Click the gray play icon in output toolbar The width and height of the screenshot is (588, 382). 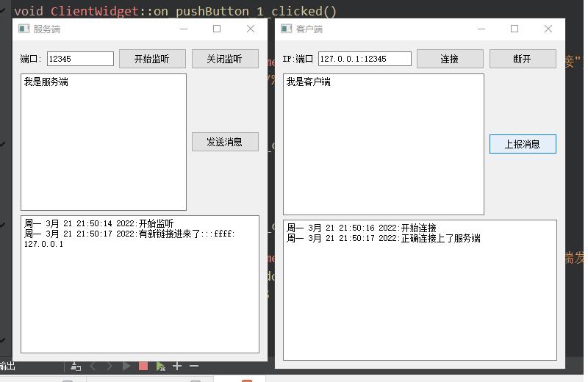pyautogui.click(x=126, y=366)
